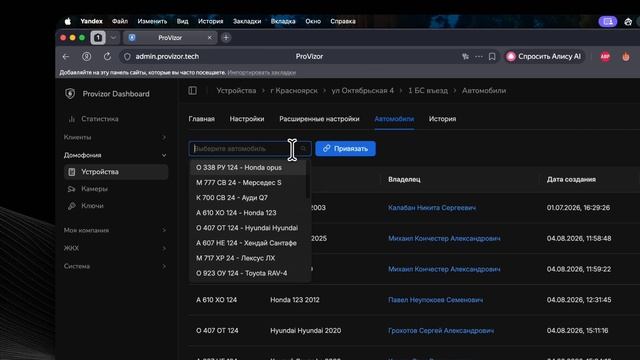Open the Справка menu
Viewport: 640px width, 360px height.
[343, 21]
